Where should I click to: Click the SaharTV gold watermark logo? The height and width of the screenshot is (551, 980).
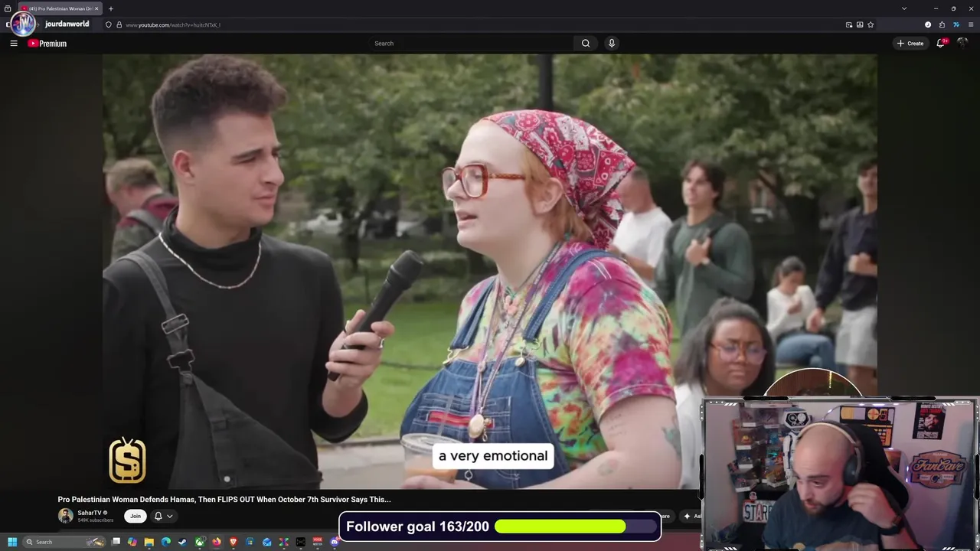point(127,461)
